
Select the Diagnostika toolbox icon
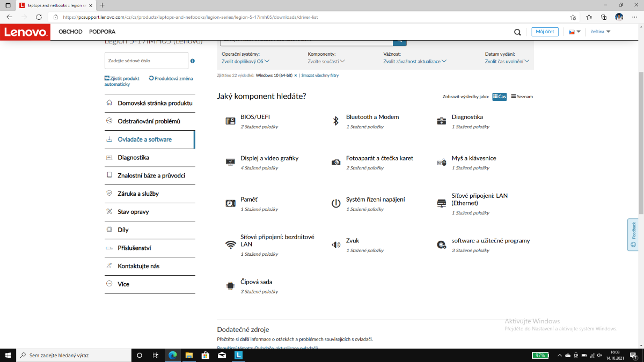pyautogui.click(x=441, y=121)
